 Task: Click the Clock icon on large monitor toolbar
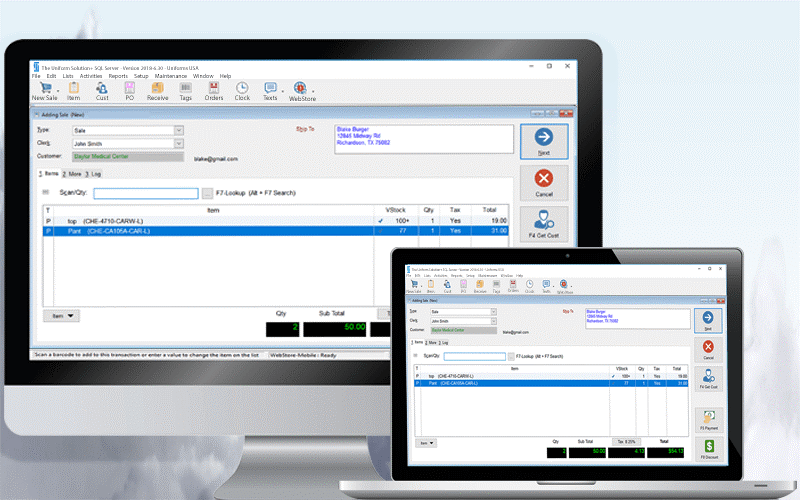[242, 92]
